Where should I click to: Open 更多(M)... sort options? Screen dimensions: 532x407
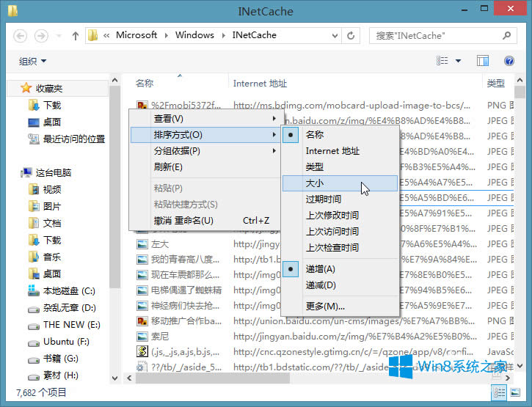click(x=340, y=307)
